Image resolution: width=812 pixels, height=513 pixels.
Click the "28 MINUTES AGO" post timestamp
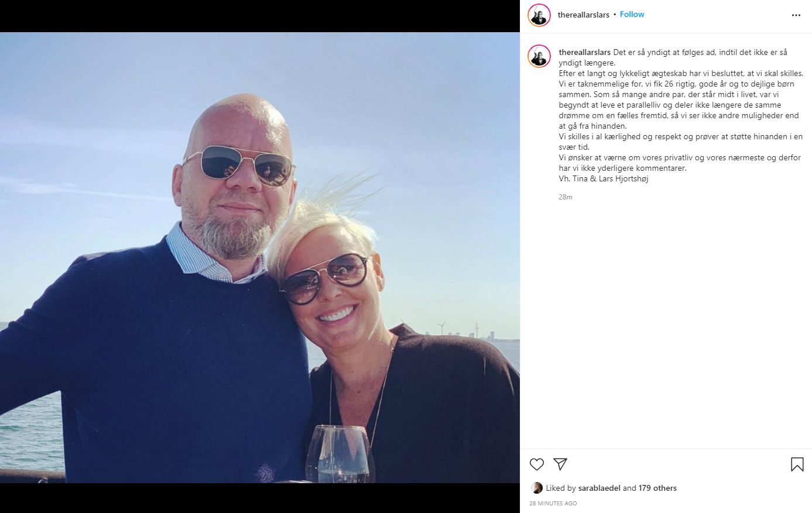coord(553,503)
